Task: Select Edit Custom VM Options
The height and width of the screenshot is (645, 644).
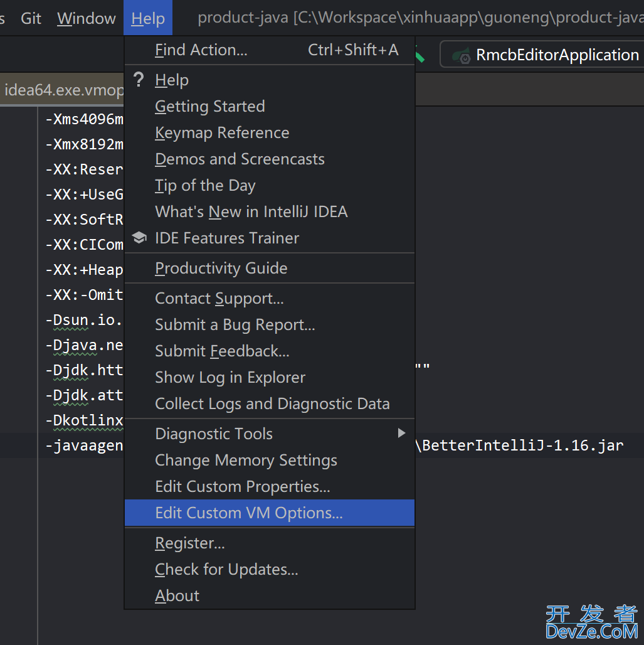Action: coord(248,513)
